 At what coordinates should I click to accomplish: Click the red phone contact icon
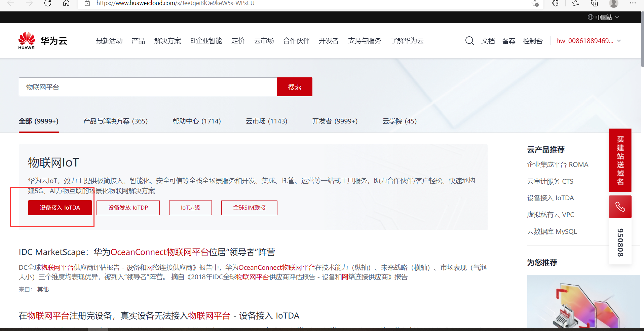620,207
